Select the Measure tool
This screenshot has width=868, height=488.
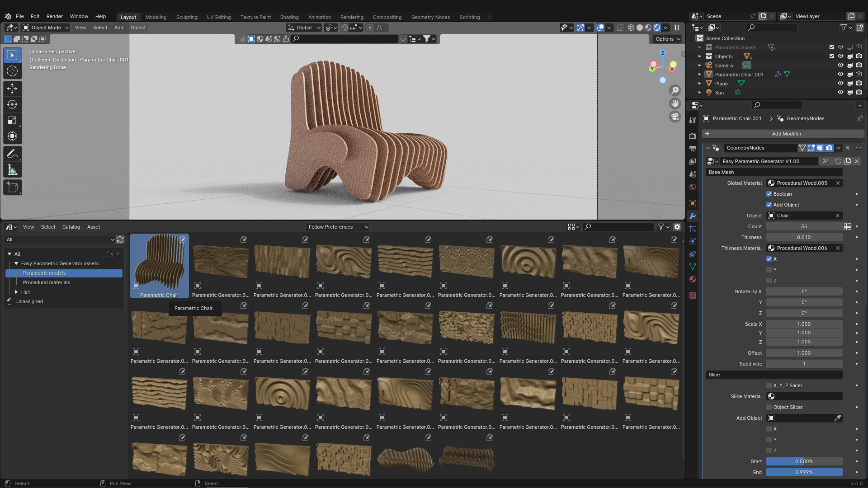point(12,169)
